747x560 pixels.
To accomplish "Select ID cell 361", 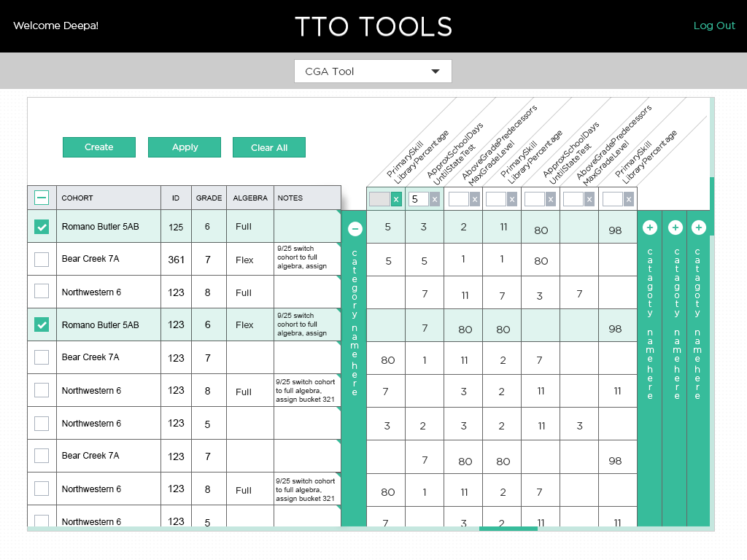I will (x=177, y=260).
